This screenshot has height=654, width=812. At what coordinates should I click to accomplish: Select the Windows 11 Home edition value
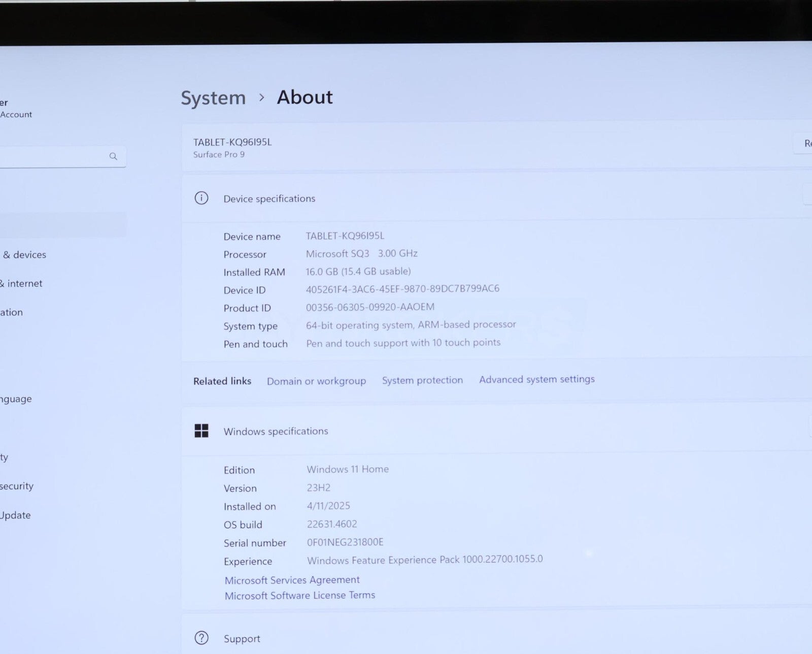click(x=348, y=469)
